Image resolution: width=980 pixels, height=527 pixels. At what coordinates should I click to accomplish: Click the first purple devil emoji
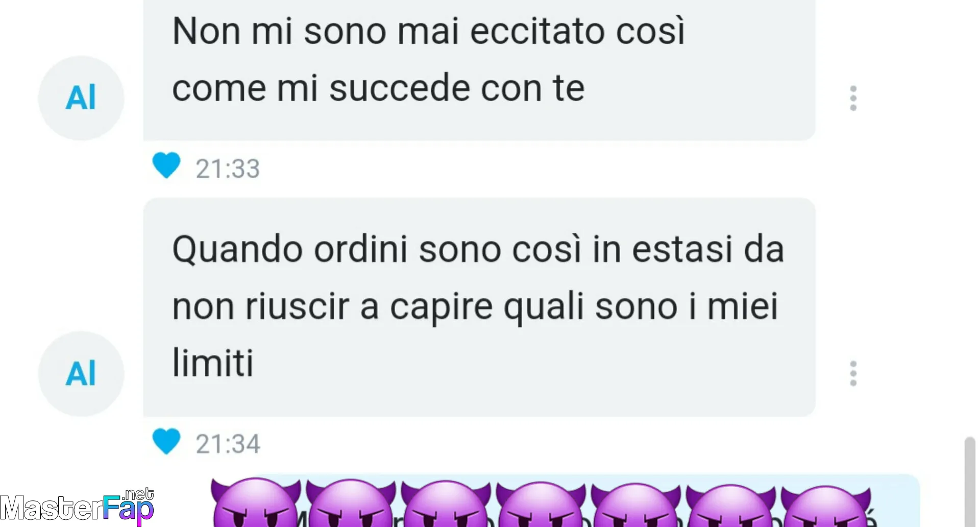click(256, 503)
